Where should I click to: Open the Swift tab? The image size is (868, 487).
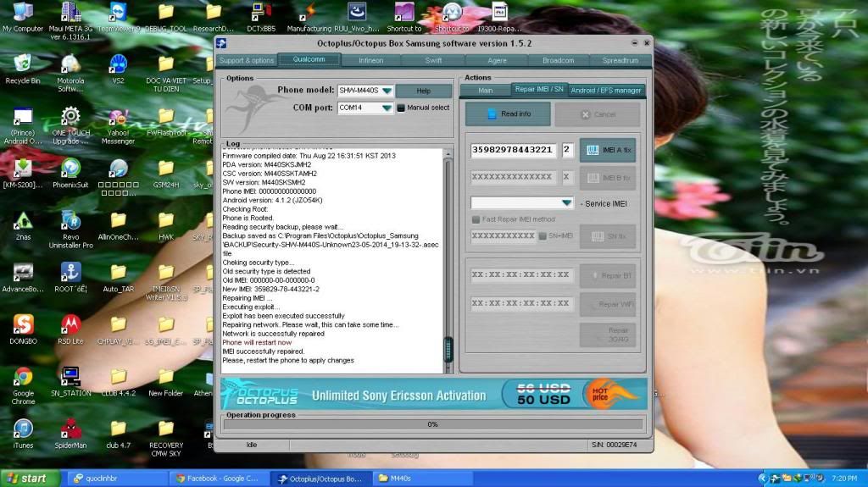pos(433,60)
